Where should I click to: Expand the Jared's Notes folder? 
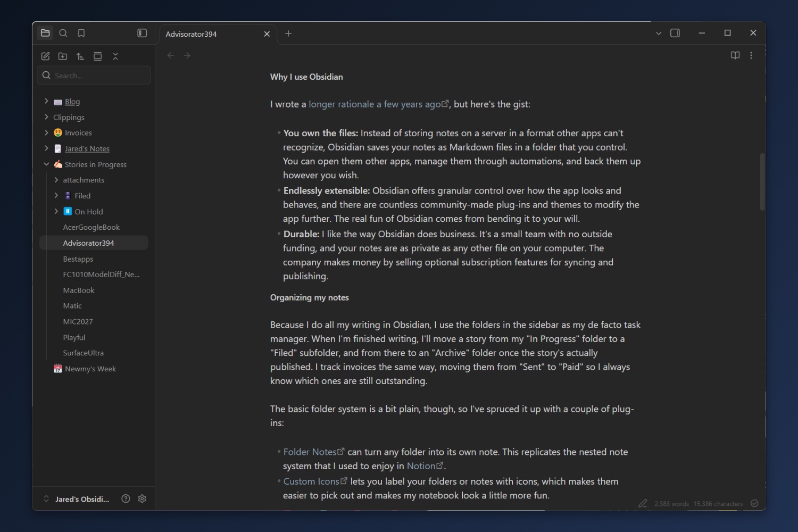46,148
